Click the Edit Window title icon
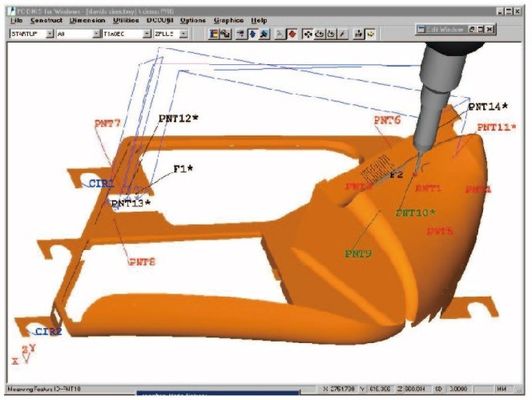Viewport: 532px width, 400px height. pyautogui.click(x=421, y=29)
